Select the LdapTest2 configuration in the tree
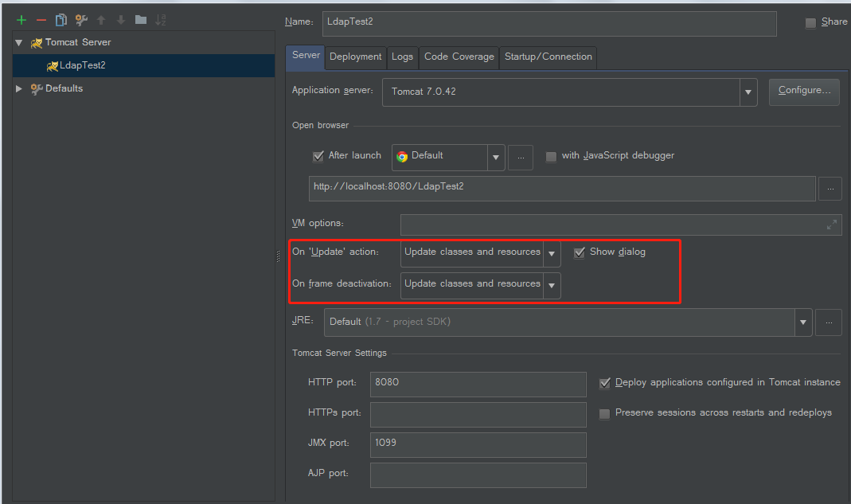Image resolution: width=851 pixels, height=504 pixels. click(144, 65)
